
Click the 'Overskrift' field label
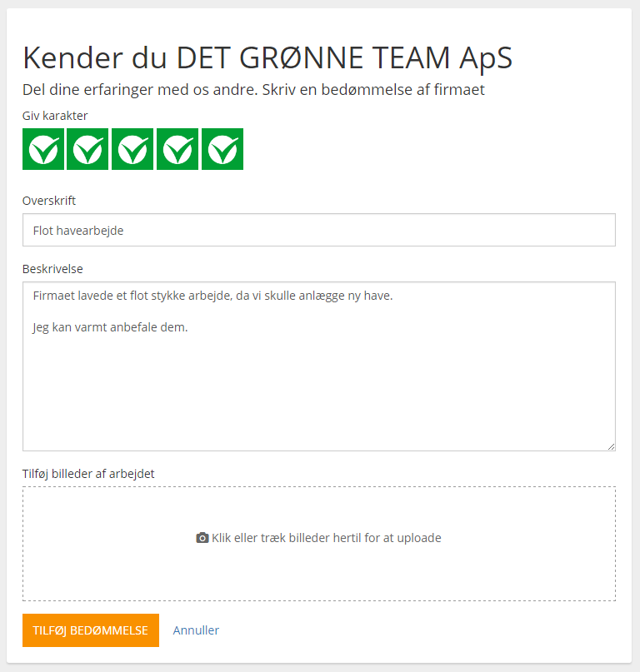49,201
